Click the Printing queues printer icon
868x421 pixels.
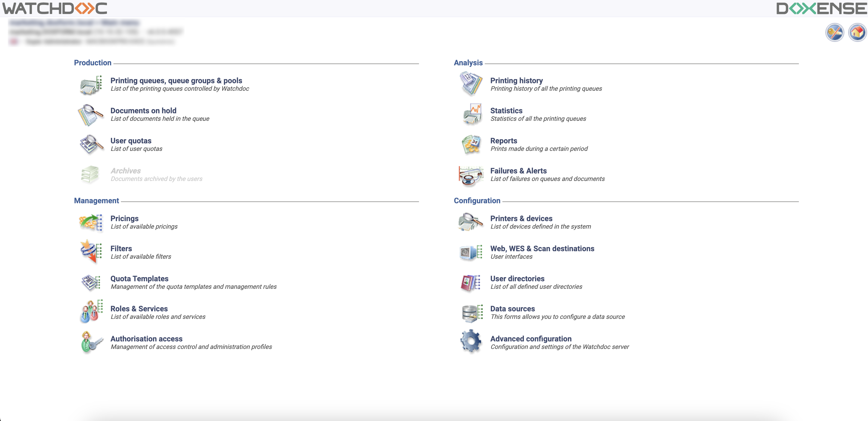tap(91, 85)
